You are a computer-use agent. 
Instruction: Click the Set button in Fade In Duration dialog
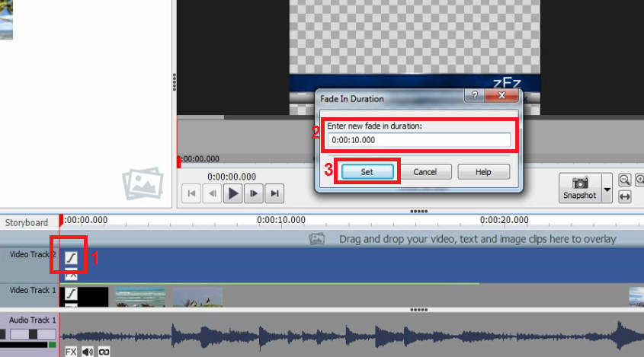coord(367,171)
